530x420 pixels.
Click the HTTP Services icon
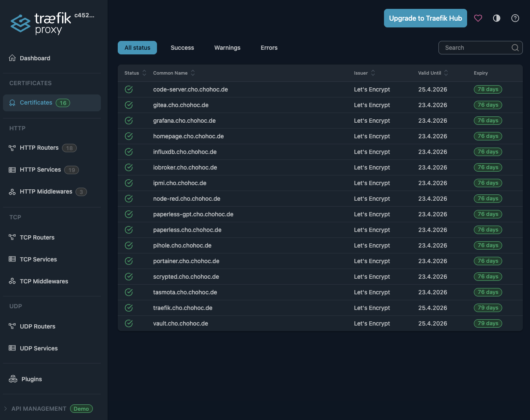click(12, 170)
